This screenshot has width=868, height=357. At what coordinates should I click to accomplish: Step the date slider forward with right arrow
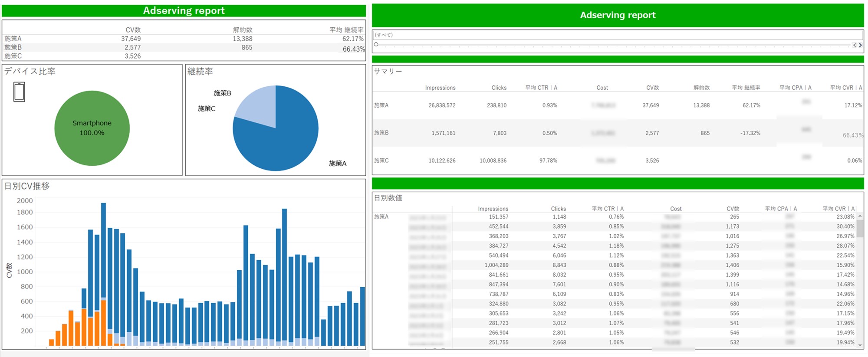pyautogui.click(x=860, y=45)
